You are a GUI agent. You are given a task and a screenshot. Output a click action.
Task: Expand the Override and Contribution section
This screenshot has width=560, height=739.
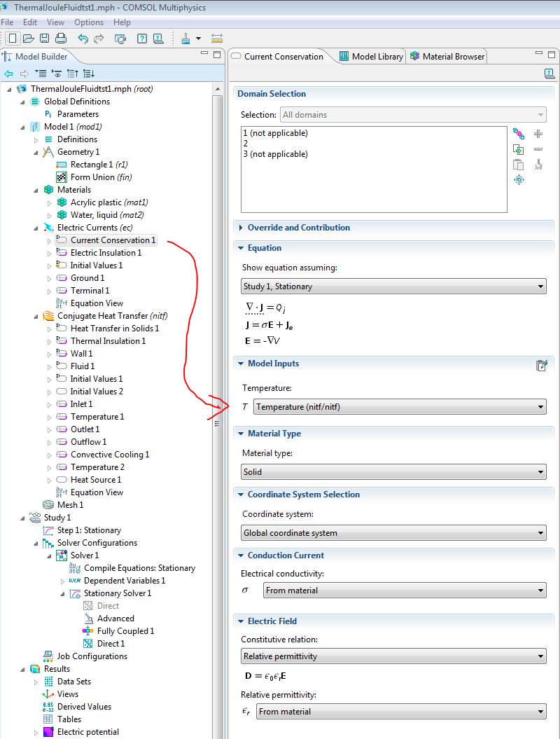pos(241,228)
